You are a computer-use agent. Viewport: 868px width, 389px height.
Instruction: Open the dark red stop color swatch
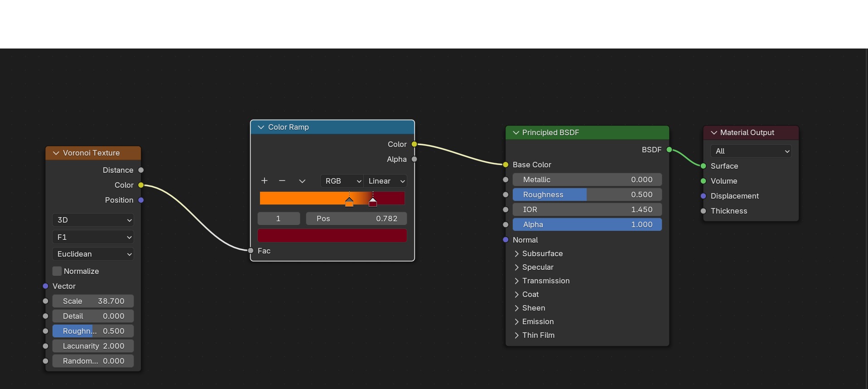tap(332, 236)
